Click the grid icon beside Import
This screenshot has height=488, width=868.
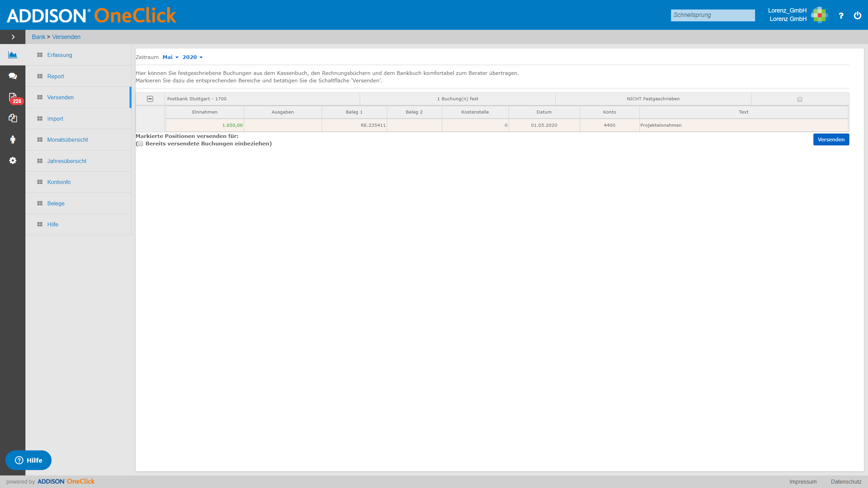click(40, 119)
